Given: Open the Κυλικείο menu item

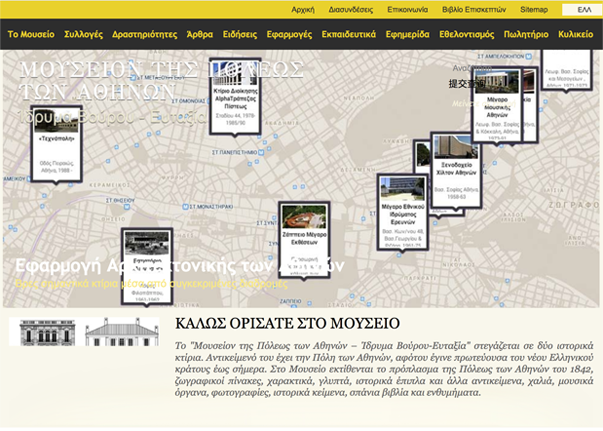Looking at the screenshot, I should (x=576, y=34).
